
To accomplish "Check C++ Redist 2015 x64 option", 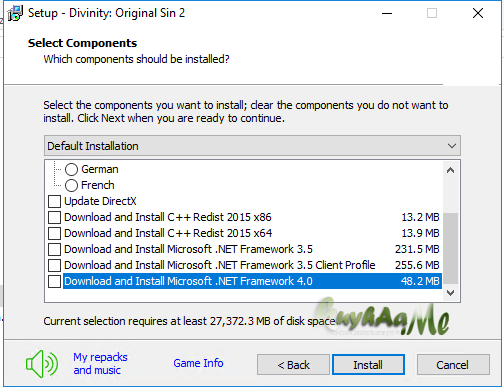I will point(54,233).
